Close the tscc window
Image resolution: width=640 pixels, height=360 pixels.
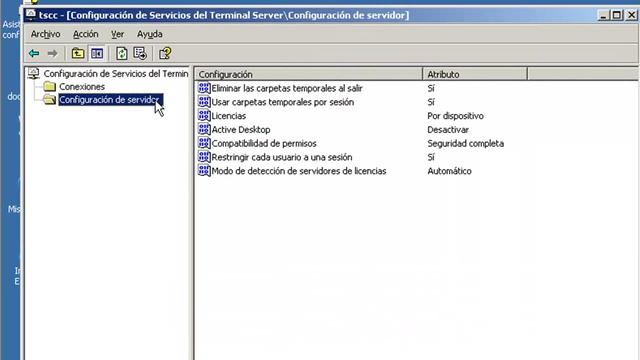click(x=631, y=15)
